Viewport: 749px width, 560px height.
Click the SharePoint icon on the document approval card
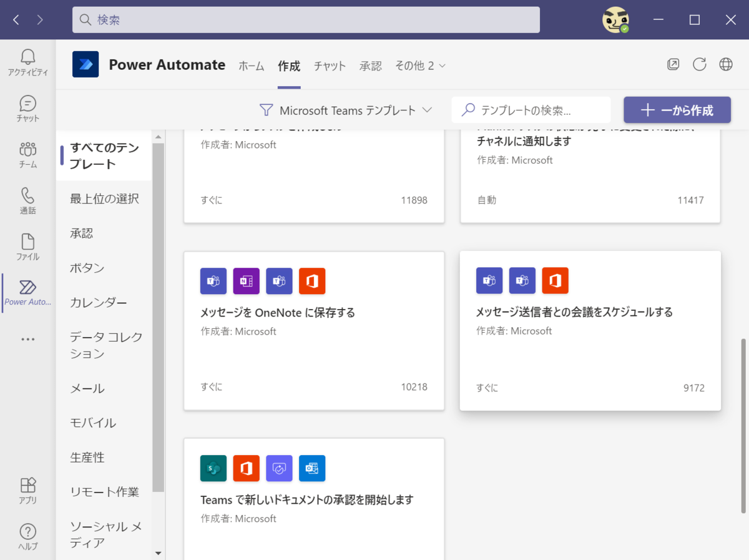(213, 468)
